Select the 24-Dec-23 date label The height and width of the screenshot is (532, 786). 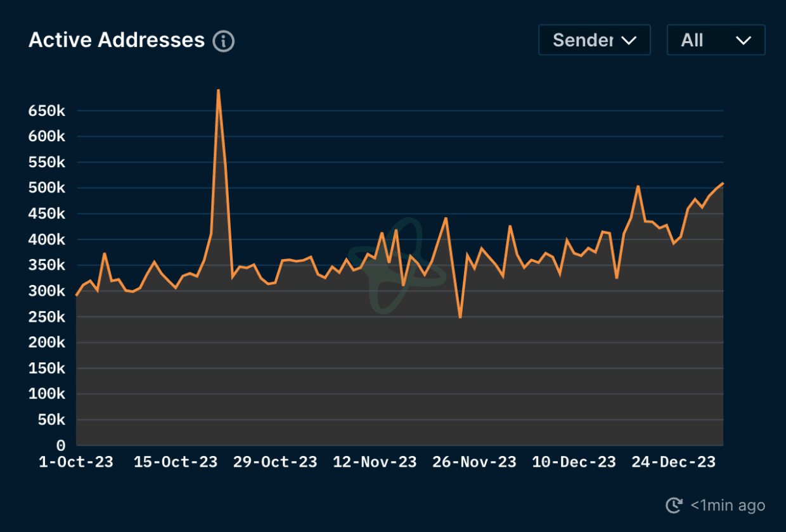pos(673,462)
